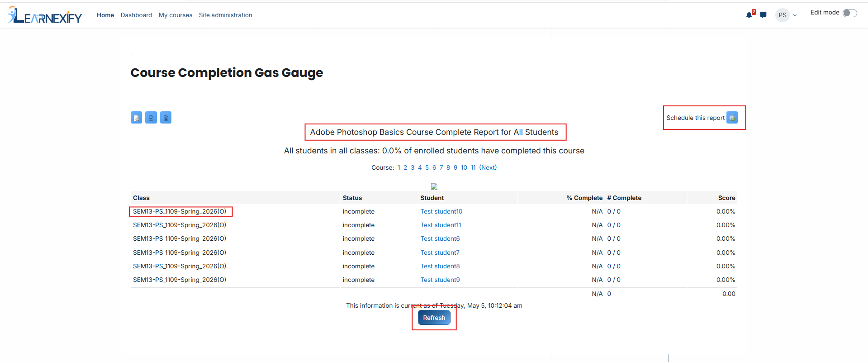
Task: Go to course page 11
Action: point(473,167)
